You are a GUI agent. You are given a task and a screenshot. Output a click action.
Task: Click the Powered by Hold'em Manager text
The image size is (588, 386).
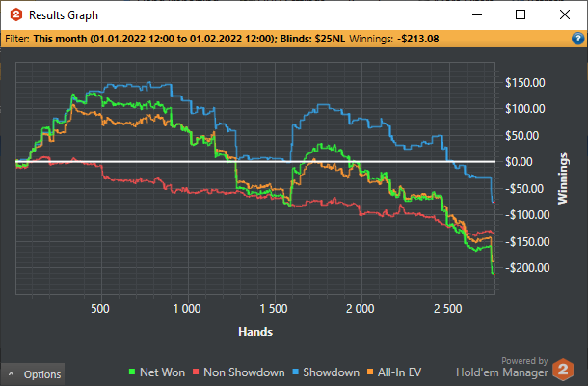tap(502, 367)
